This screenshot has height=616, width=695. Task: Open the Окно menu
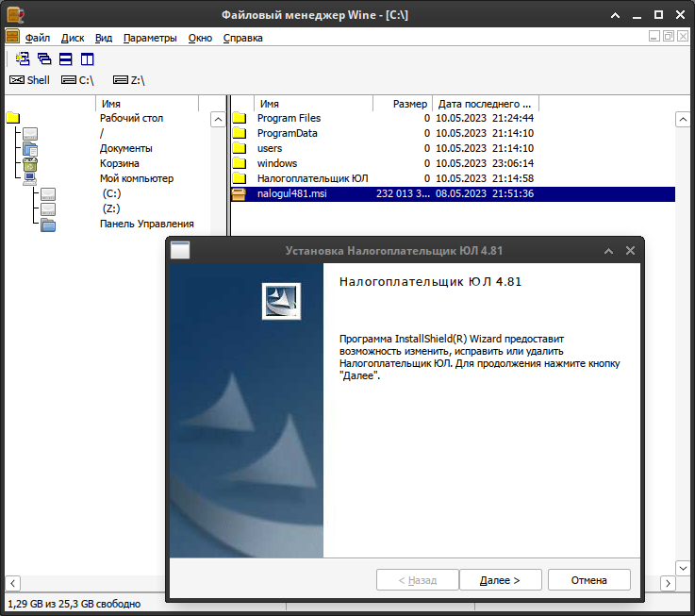[x=200, y=38]
